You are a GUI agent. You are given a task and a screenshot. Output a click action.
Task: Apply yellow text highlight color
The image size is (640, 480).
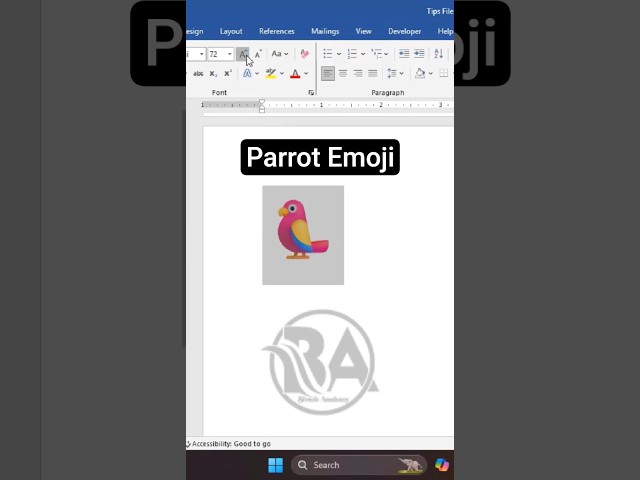click(270, 73)
